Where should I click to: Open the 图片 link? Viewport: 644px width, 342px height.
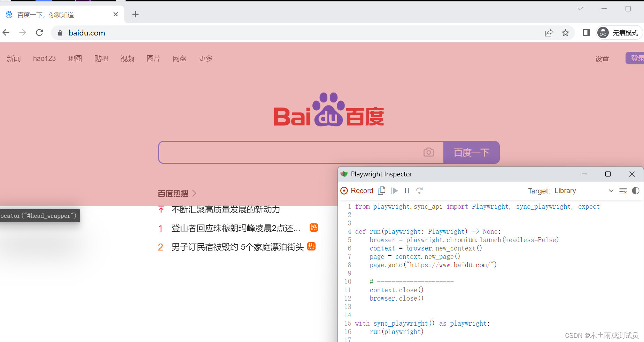click(154, 58)
